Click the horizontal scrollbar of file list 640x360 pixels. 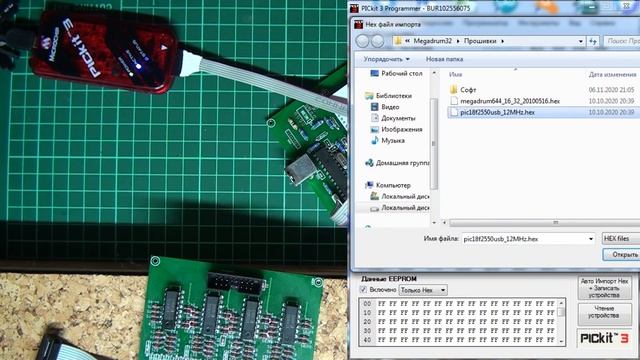(x=545, y=223)
